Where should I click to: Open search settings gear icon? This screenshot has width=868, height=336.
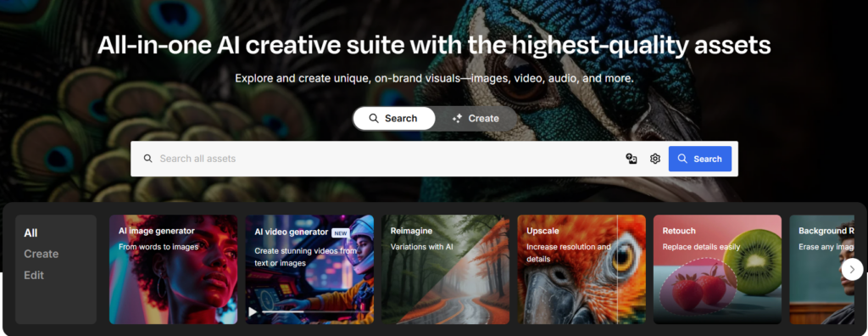tap(655, 159)
